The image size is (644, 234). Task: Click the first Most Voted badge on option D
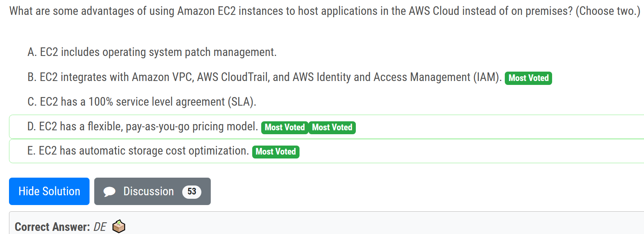[285, 128]
